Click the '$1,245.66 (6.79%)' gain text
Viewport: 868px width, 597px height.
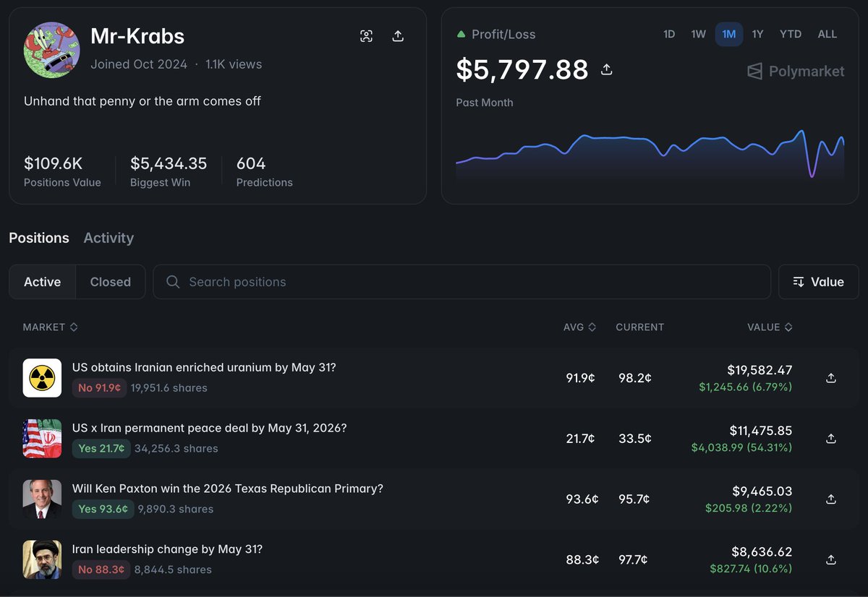(x=745, y=387)
